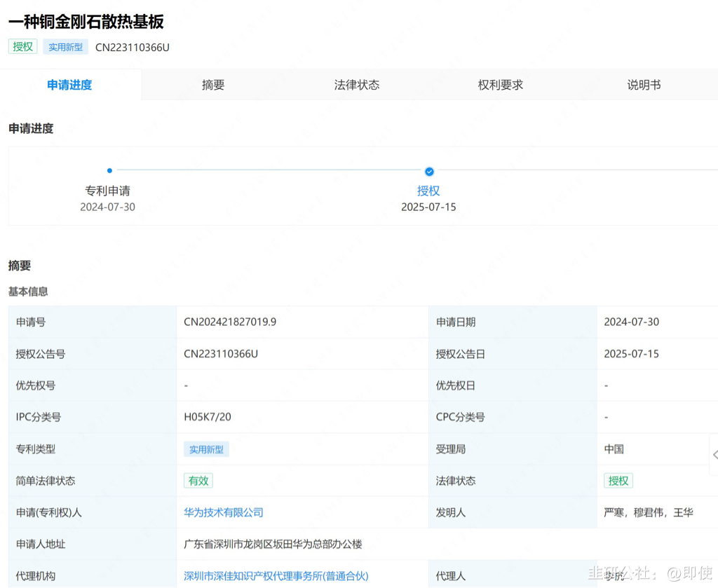The width and height of the screenshot is (718, 588).
Task: Click inventor names 严寒，穆君伟，王华
Action: 649,512
